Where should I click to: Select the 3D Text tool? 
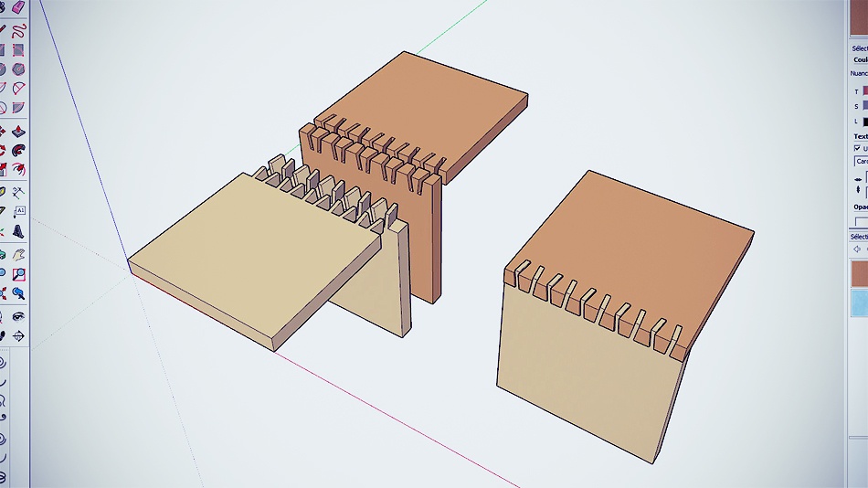click(x=19, y=232)
